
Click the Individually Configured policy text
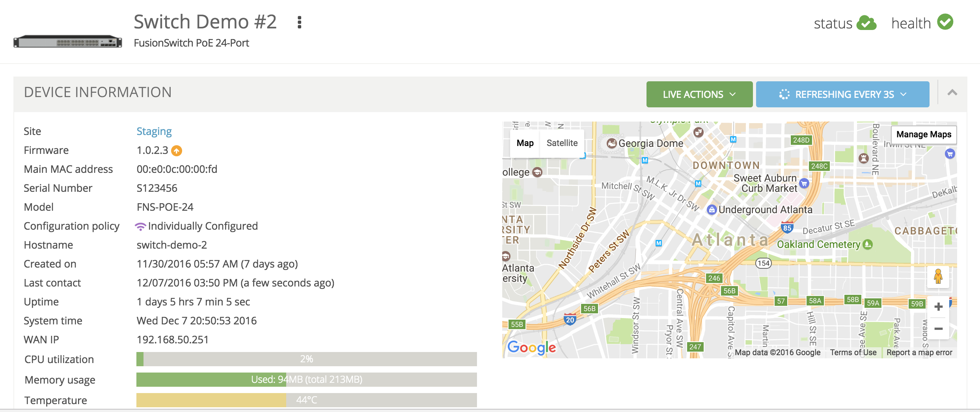tap(203, 226)
